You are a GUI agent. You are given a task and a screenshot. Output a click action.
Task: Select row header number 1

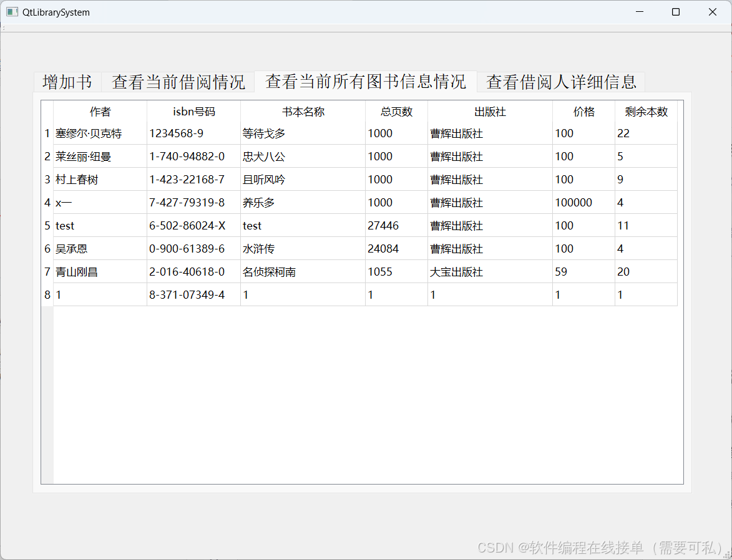[x=47, y=133]
